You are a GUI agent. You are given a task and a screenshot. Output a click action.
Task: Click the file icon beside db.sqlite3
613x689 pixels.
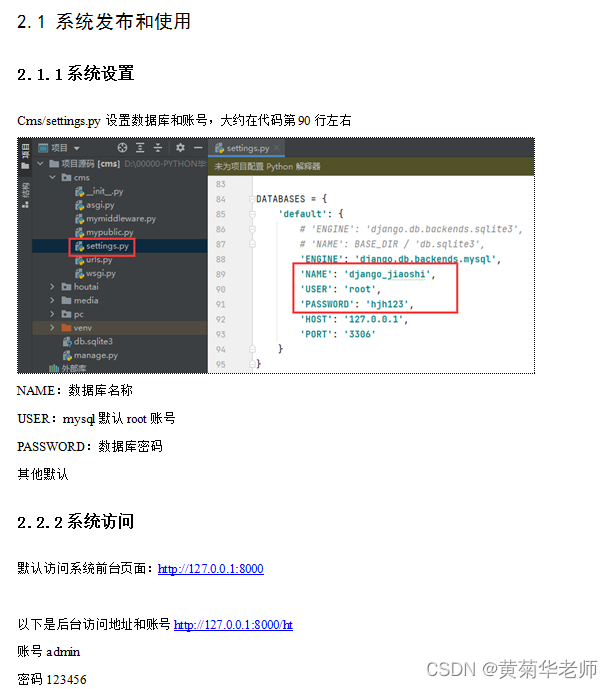[x=67, y=341]
